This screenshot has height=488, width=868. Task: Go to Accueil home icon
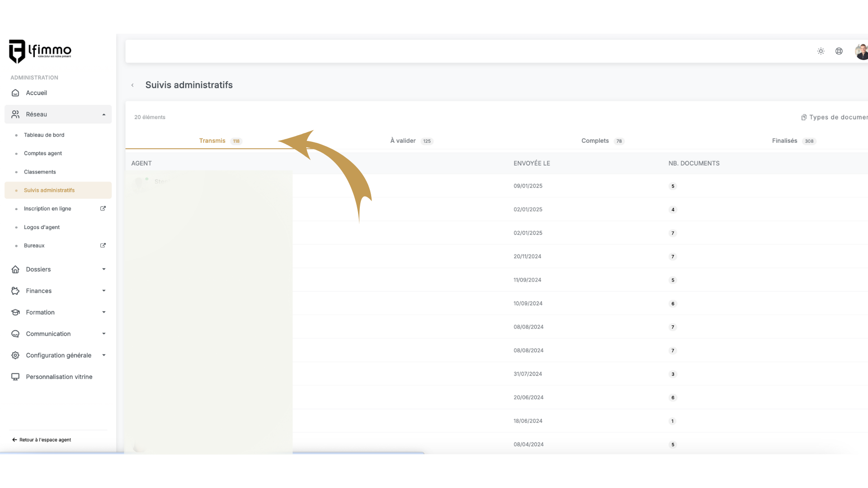coord(15,93)
